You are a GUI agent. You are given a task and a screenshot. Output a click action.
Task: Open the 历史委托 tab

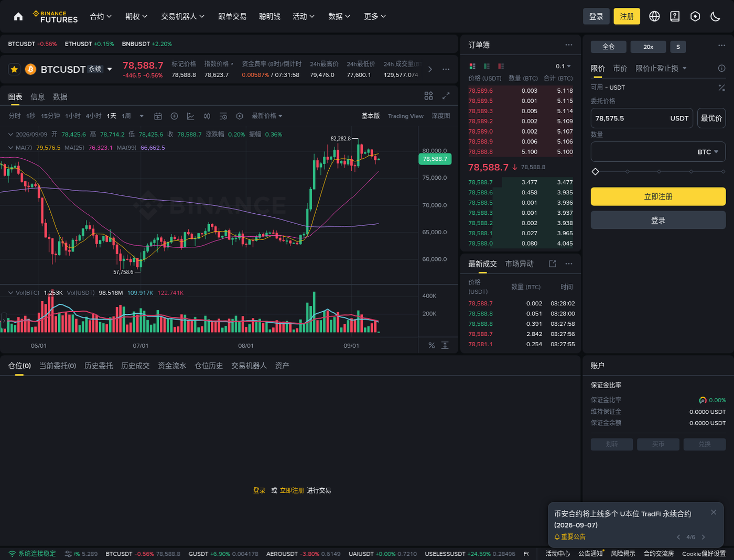click(99, 366)
